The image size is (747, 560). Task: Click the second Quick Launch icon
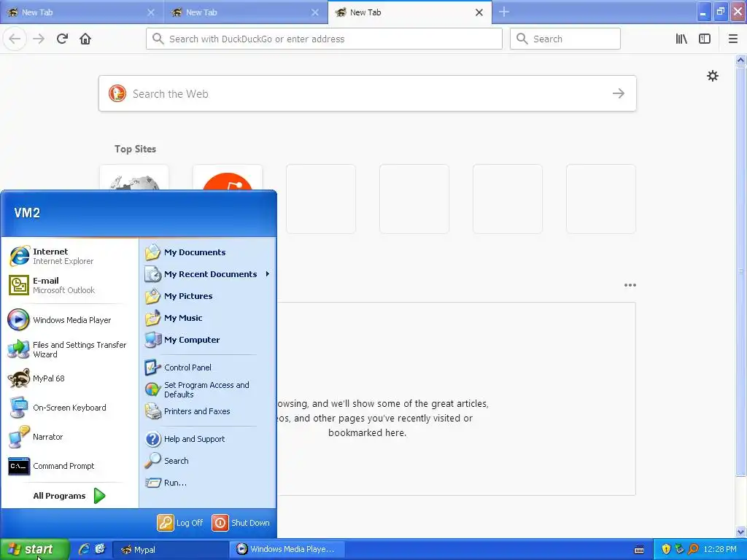click(x=100, y=550)
